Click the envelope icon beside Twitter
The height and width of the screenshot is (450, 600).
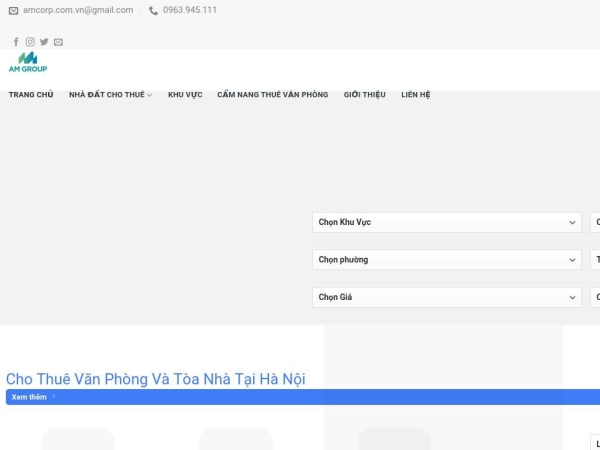(x=58, y=42)
